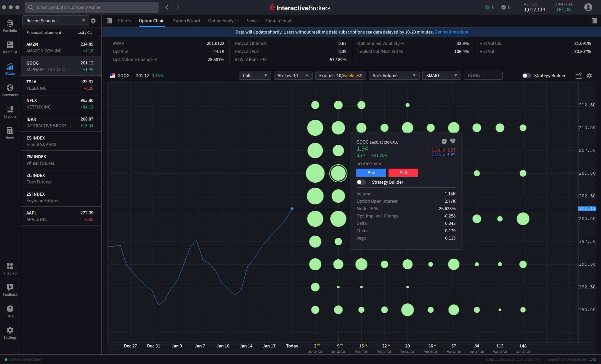The height and width of the screenshot is (364, 601).
Task: Set a price alert via the alarm icon
Action: click(x=444, y=141)
